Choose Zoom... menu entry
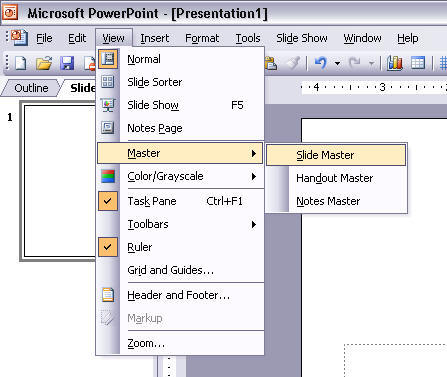Image resolution: width=447 pixels, height=377 pixels. (180, 343)
